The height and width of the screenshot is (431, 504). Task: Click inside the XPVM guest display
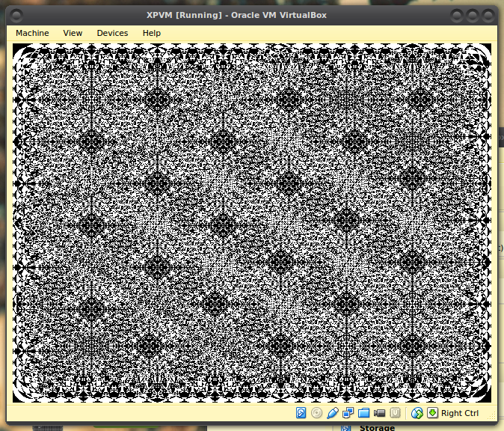(x=252, y=223)
